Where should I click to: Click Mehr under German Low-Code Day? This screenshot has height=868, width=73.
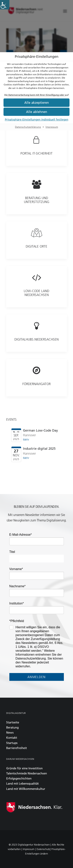point(26,439)
